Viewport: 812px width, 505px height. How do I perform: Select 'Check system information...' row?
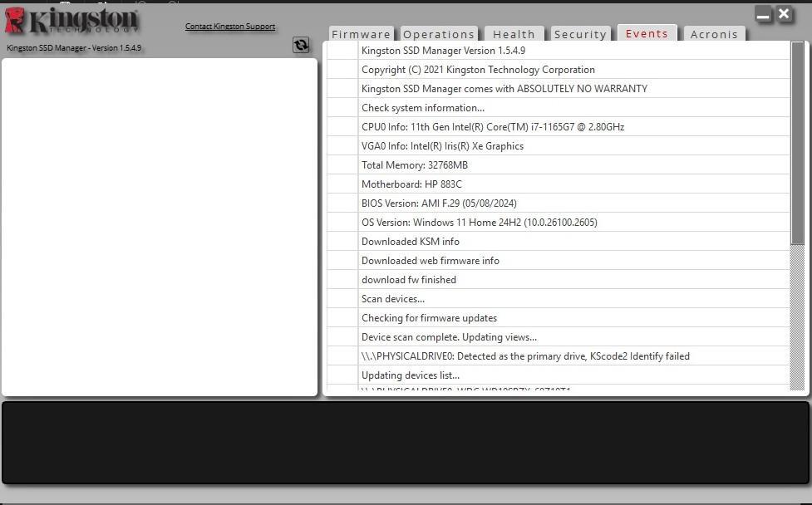point(559,108)
